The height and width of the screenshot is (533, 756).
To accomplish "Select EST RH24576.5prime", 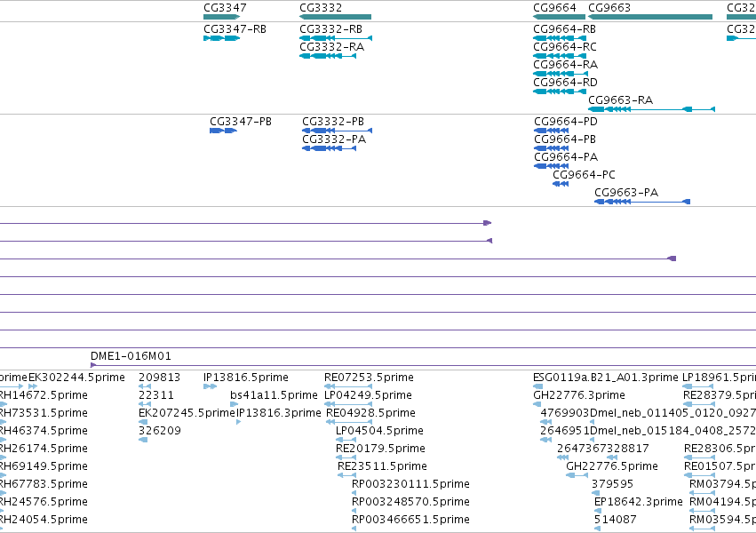I will tap(44, 502).
